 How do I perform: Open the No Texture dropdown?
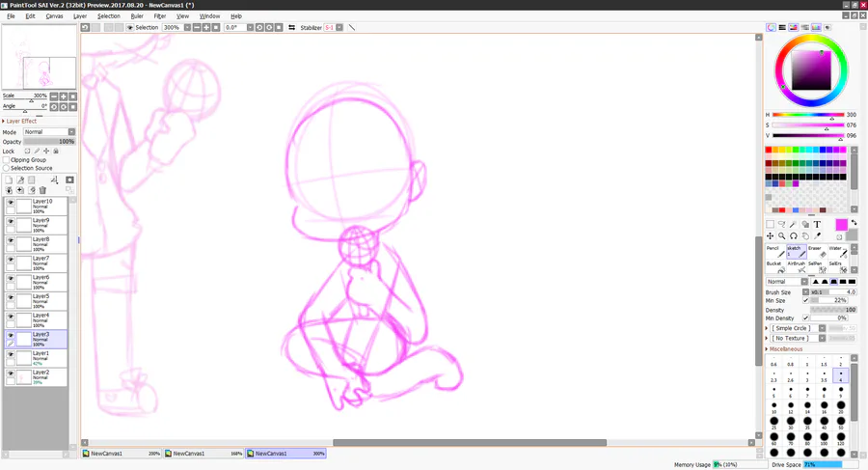(x=822, y=338)
